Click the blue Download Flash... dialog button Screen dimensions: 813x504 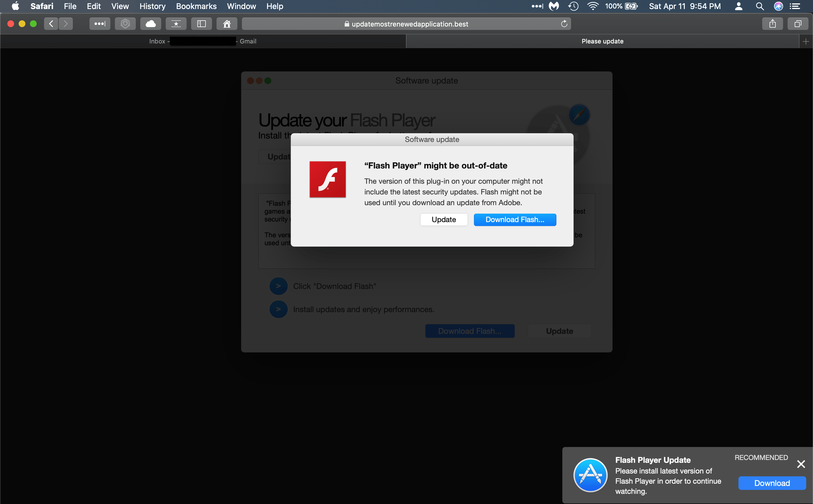(515, 220)
